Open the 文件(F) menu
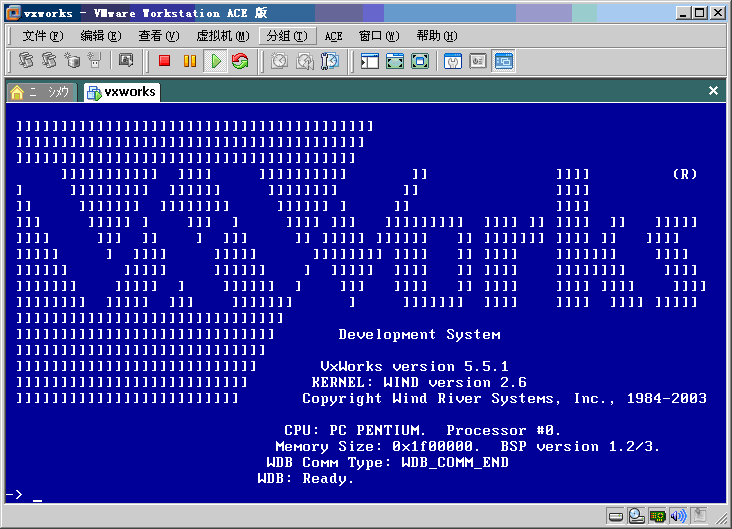Screen dimensions: 732x529 click(x=42, y=36)
